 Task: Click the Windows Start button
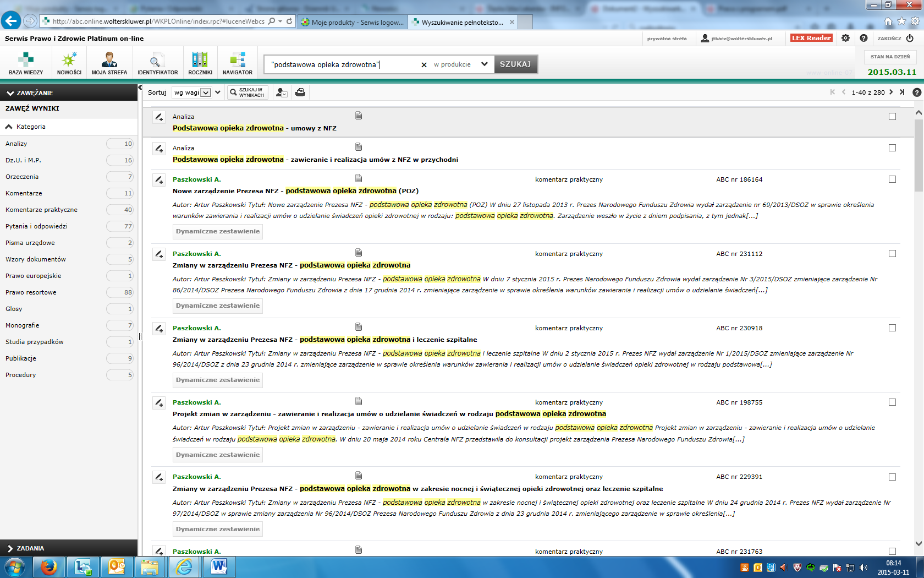click(15, 566)
